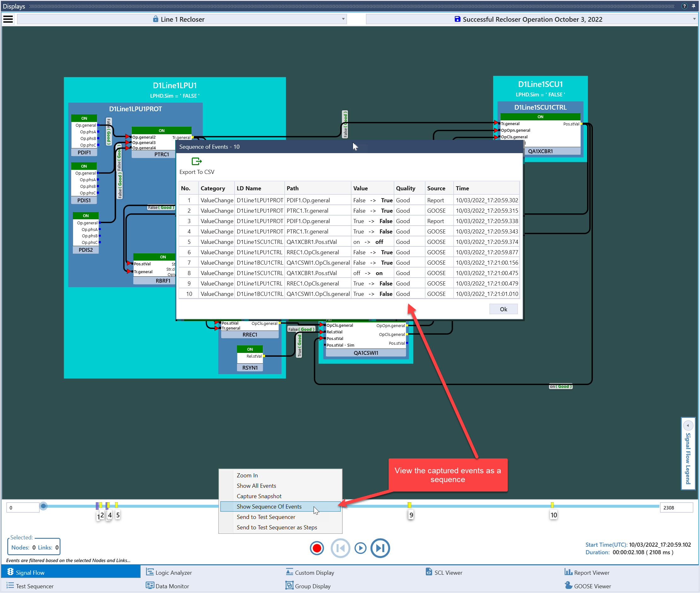Choose Capture Snapshot from context menu
The image size is (700, 593).
point(259,496)
